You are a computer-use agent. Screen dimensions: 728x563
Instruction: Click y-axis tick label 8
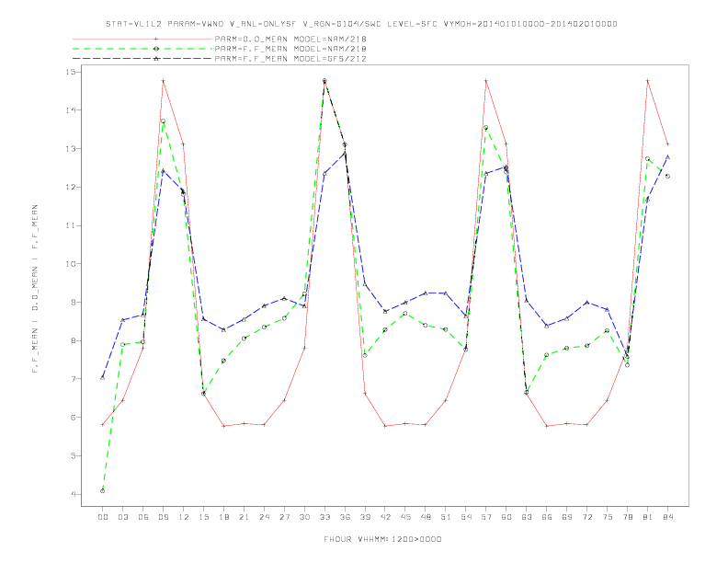(73, 340)
